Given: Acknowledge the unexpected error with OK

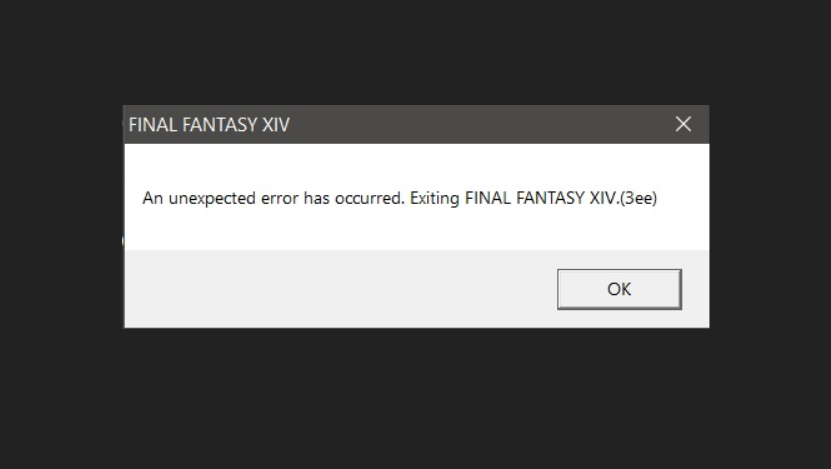Looking at the screenshot, I should [619, 289].
